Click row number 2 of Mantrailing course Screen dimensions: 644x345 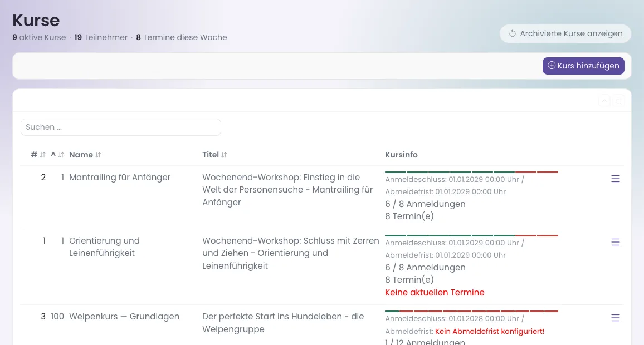(43, 177)
